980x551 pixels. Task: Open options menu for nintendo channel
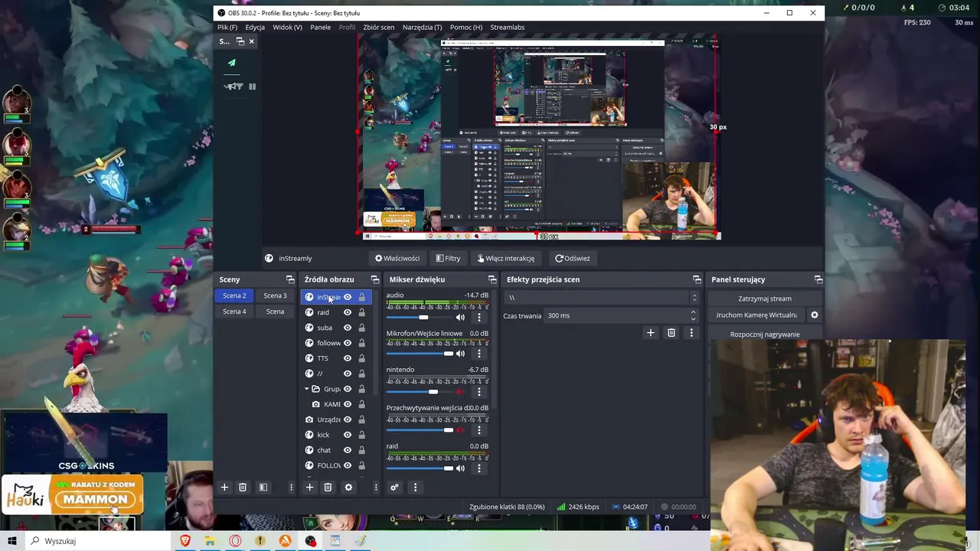(x=479, y=392)
